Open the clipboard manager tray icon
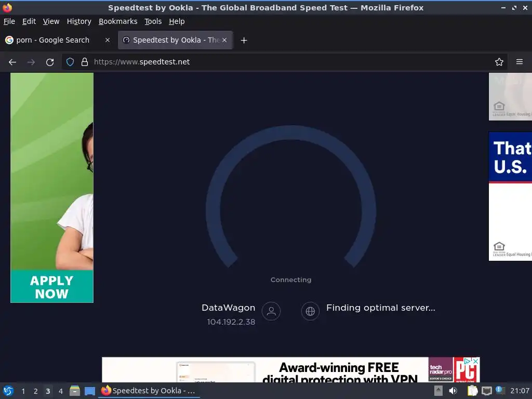Screen dimensions: 532x399 tap(472, 391)
